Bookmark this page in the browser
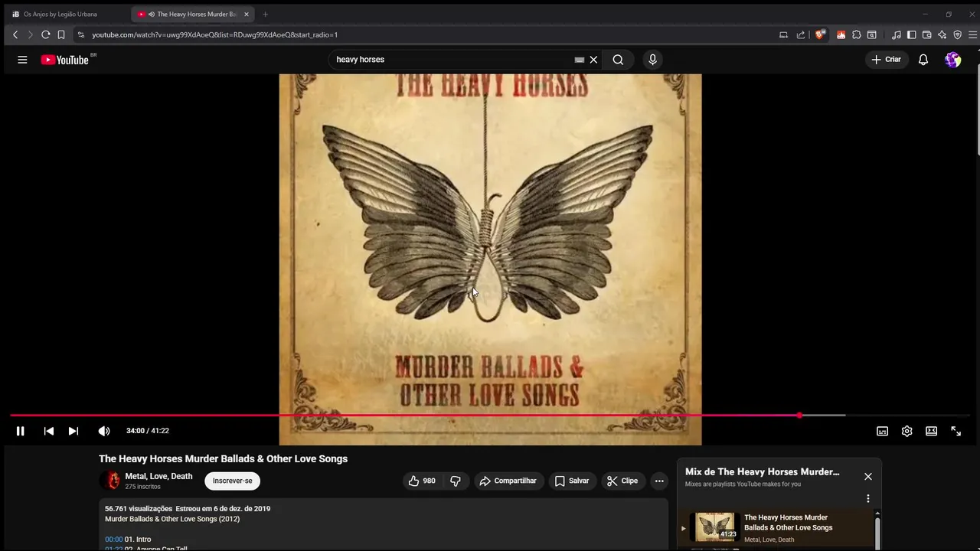980x551 pixels. click(61, 34)
